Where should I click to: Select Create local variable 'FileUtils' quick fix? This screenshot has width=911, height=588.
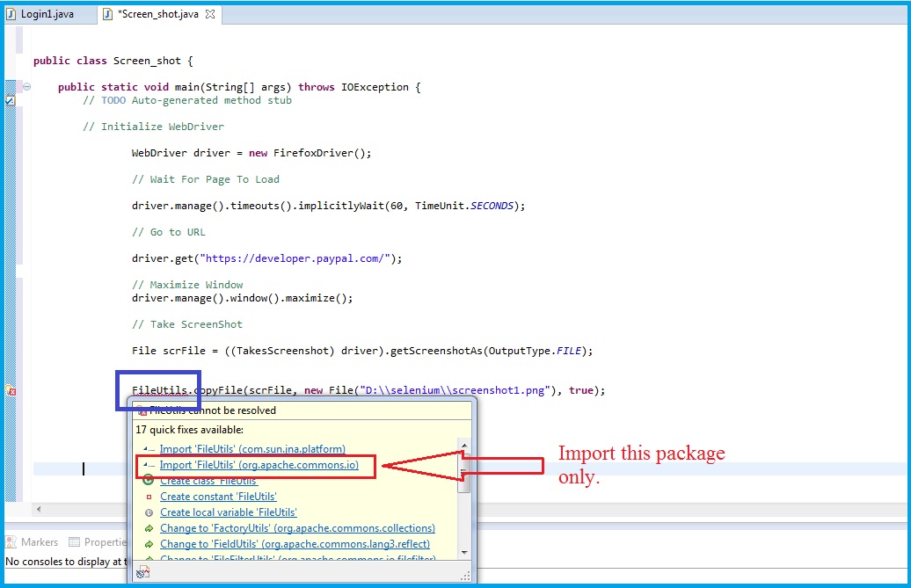229,512
